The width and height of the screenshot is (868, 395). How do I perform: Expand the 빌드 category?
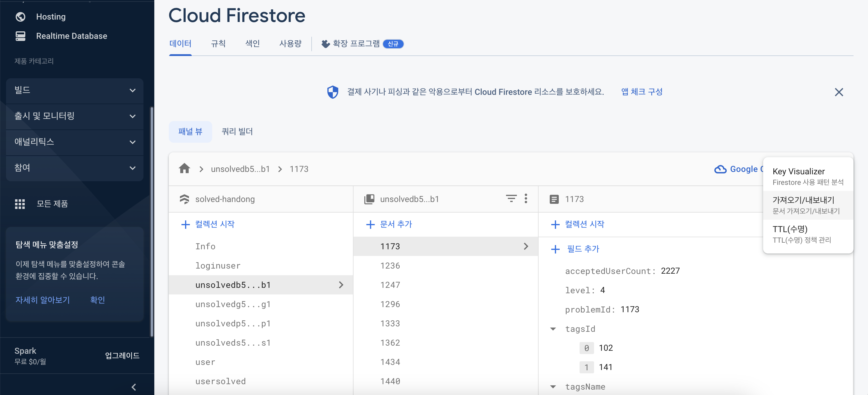pos(75,90)
